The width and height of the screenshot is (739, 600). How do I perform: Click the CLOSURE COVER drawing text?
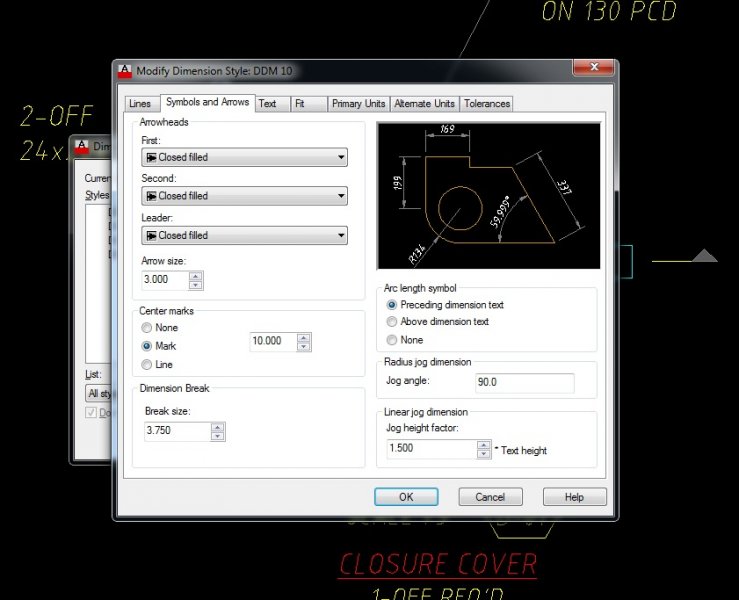[x=438, y=564]
